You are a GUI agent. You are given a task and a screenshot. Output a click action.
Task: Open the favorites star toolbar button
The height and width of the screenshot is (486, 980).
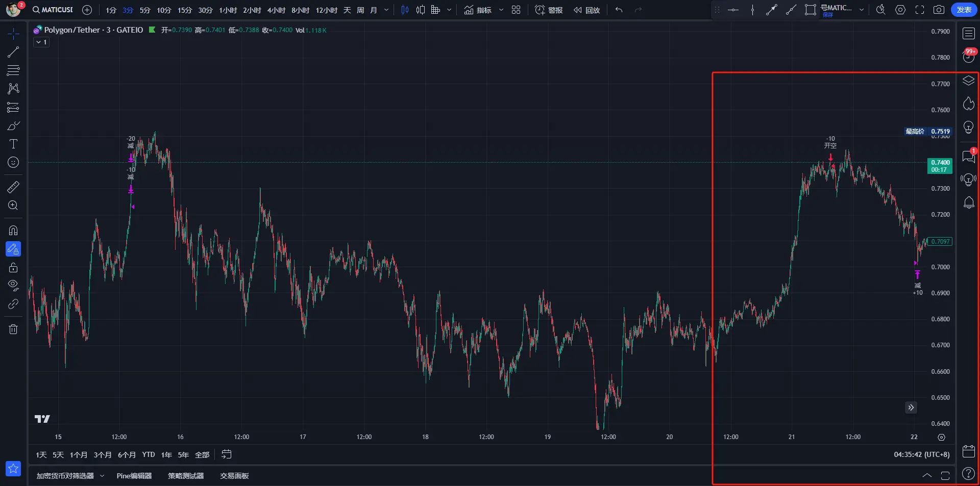13,468
